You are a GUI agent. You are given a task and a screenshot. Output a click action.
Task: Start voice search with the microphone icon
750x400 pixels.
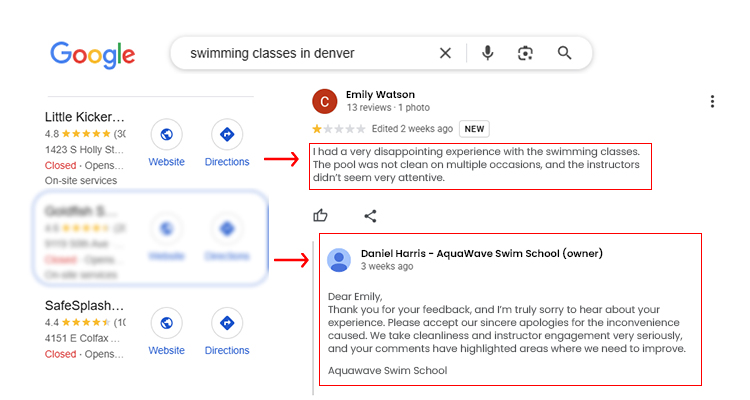coord(487,53)
